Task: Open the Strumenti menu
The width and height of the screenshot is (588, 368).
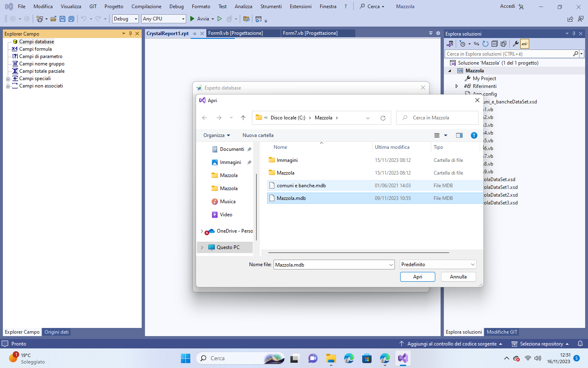Action: pyautogui.click(x=271, y=7)
